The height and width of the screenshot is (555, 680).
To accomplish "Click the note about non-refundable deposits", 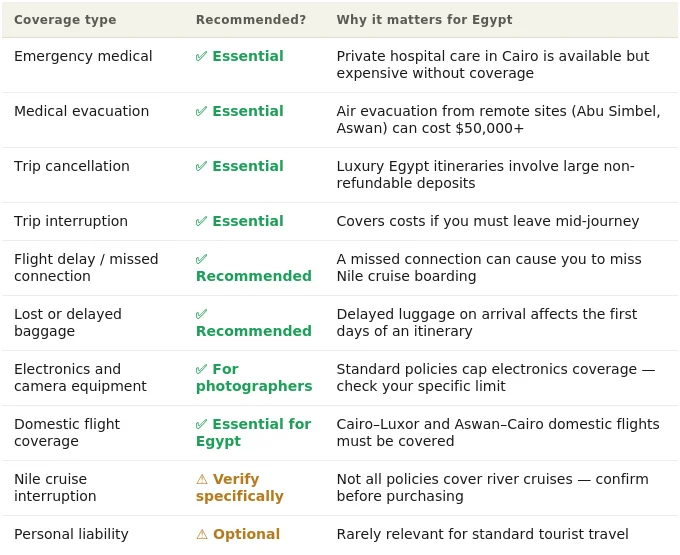I will point(485,175).
